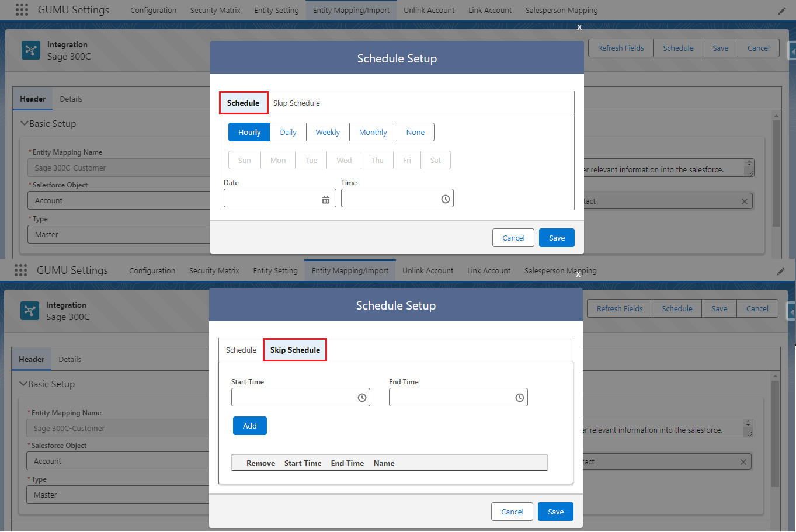The width and height of the screenshot is (796, 532).
Task: Toggle the Sat day button
Action: tap(436, 161)
